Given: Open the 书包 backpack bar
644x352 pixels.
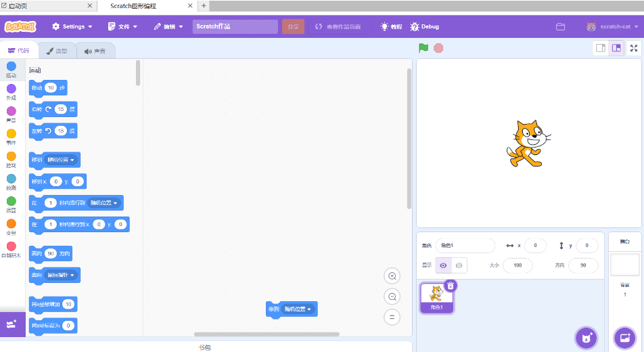Looking at the screenshot, I should click(206, 347).
